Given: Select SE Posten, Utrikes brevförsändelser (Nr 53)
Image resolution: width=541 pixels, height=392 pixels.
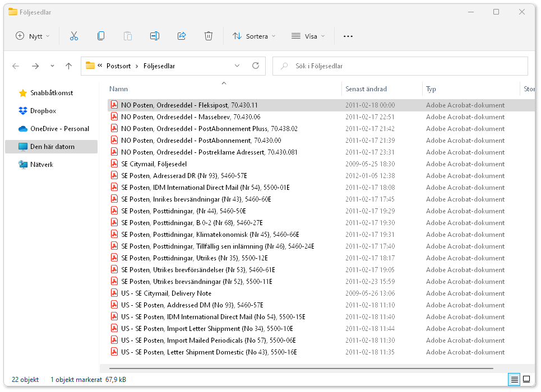Looking at the screenshot, I should 321,269.
